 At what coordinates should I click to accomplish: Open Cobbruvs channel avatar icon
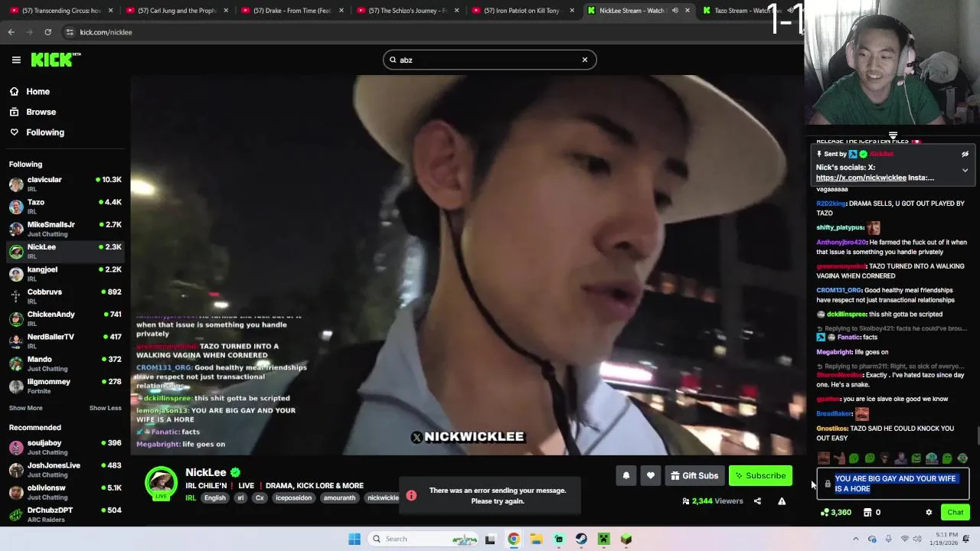point(16,296)
